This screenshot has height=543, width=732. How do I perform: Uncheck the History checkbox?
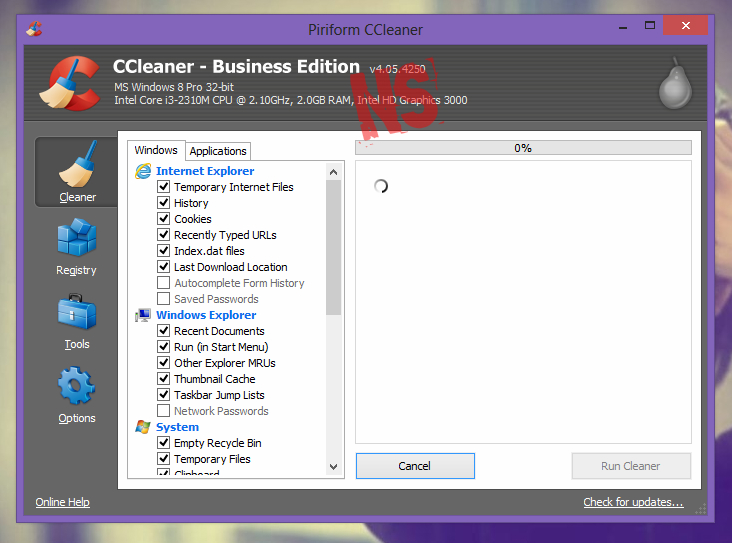tap(163, 203)
